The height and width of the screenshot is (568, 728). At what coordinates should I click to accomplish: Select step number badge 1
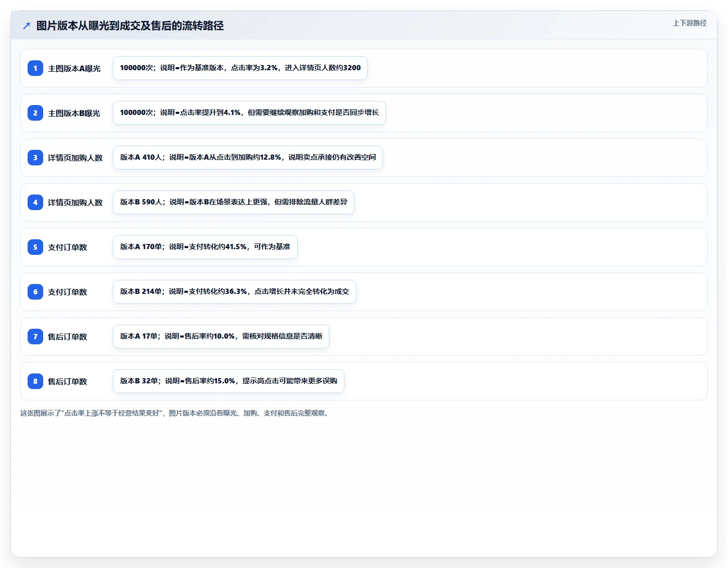tap(35, 68)
